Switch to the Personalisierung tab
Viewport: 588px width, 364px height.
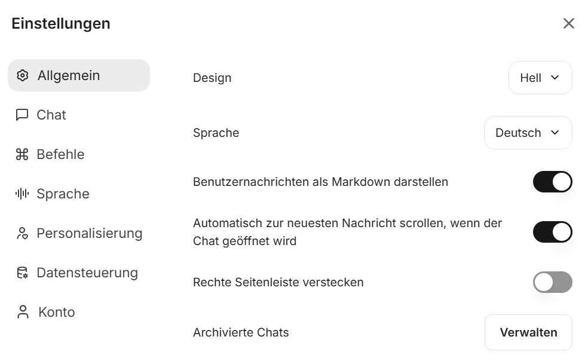[x=89, y=233]
